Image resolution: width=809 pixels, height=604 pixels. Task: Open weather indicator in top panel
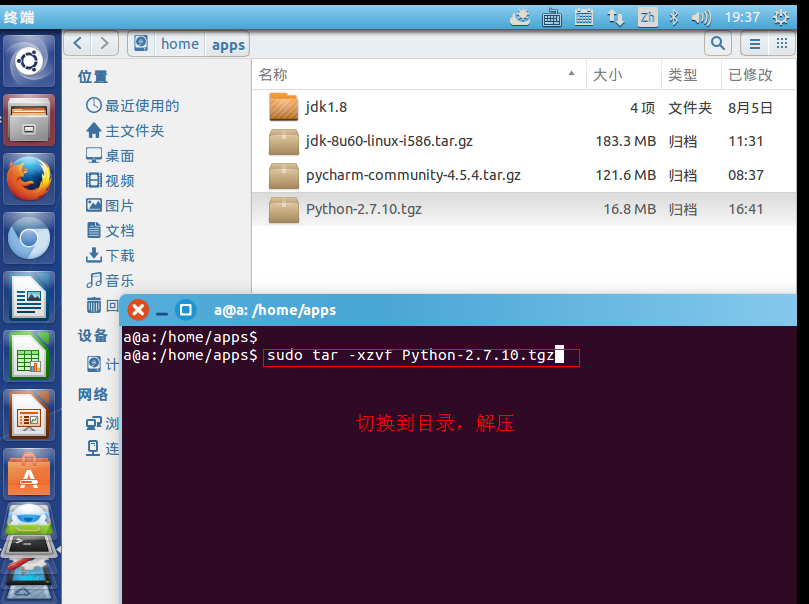tap(520, 18)
